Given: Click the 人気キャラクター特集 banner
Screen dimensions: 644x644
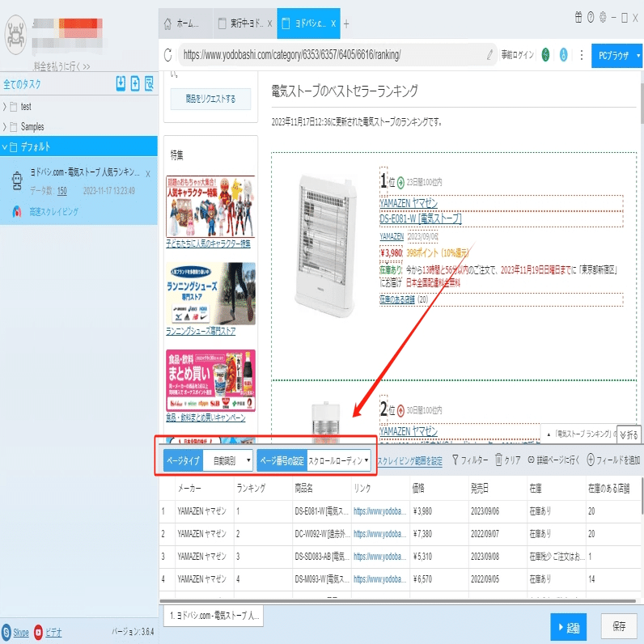Looking at the screenshot, I should tap(210, 206).
